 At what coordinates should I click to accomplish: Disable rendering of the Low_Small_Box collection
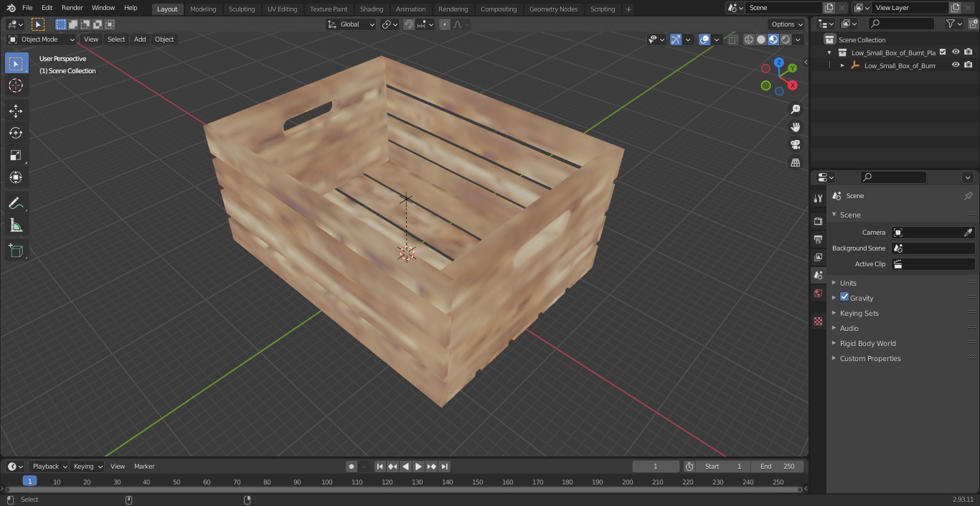tap(969, 52)
